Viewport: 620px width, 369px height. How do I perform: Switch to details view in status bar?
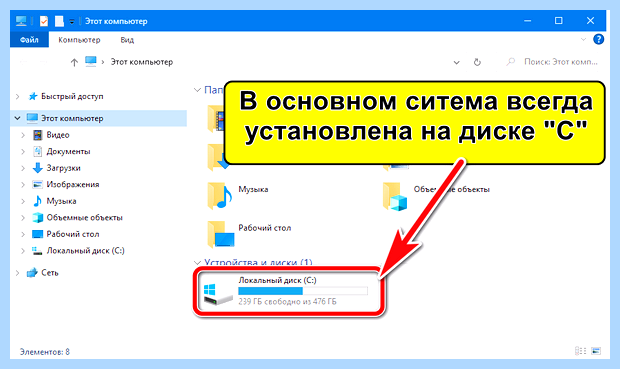(x=580, y=351)
